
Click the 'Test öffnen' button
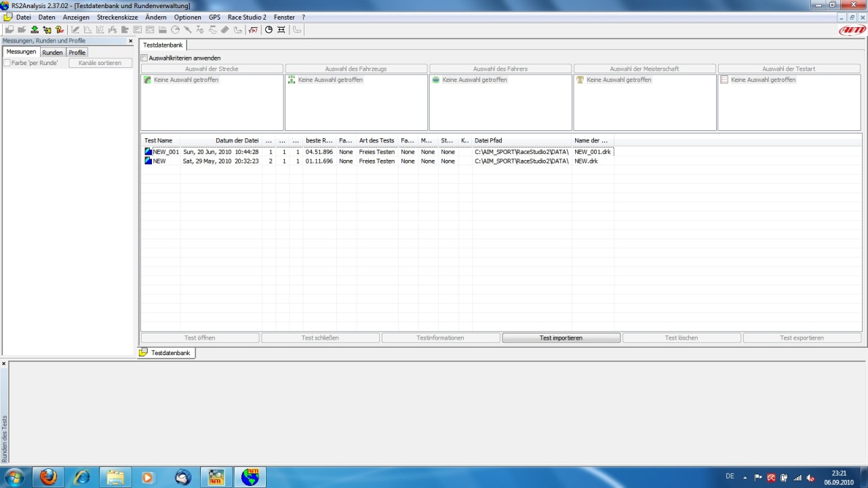point(200,338)
